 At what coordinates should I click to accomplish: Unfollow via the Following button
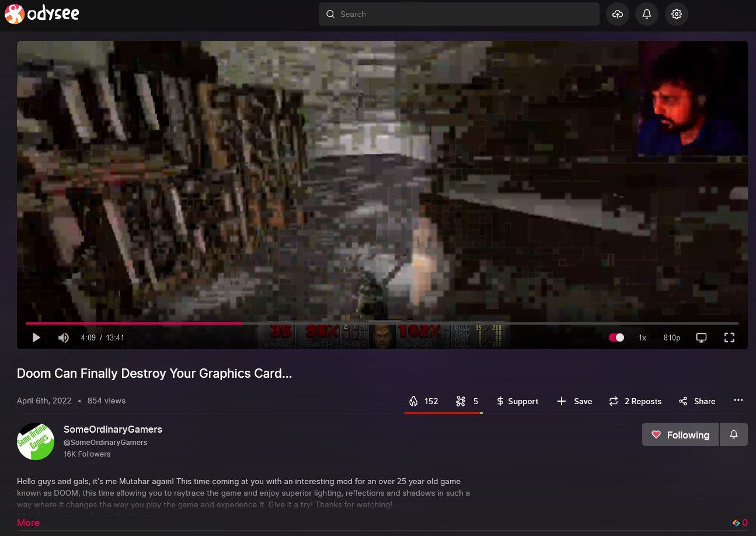click(681, 435)
